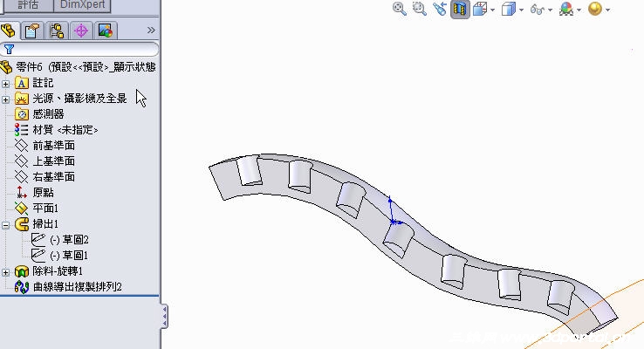
Task: Select the 前基準面 front plane
Action: (x=54, y=146)
